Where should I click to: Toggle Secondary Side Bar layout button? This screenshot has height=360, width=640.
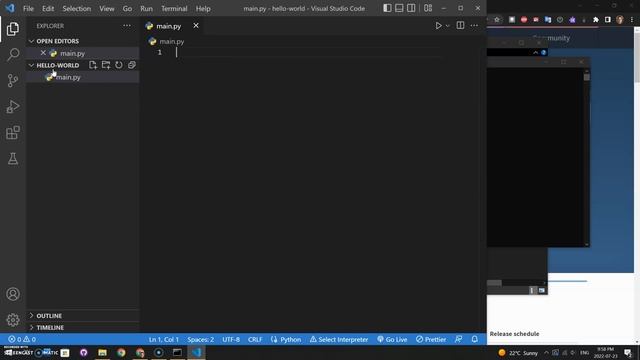coord(411,8)
